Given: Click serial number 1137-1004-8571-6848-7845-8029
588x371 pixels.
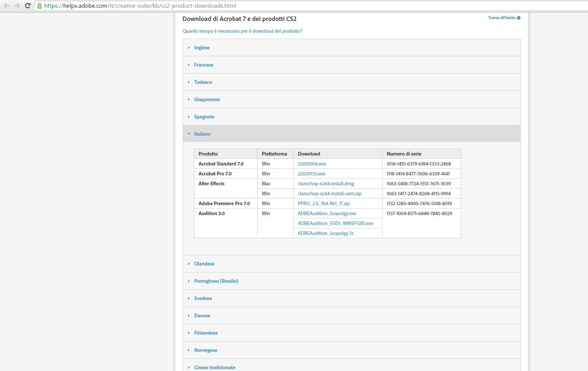Looking at the screenshot, I should coord(419,213).
